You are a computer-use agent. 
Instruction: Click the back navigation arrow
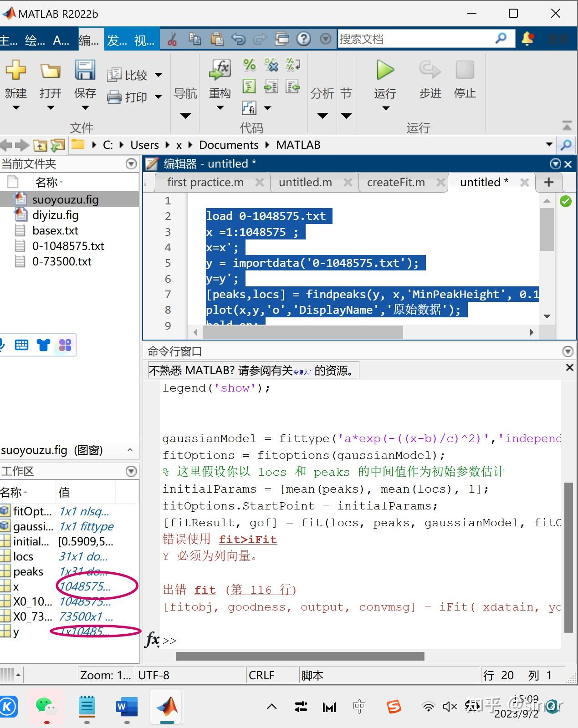tap(6, 145)
